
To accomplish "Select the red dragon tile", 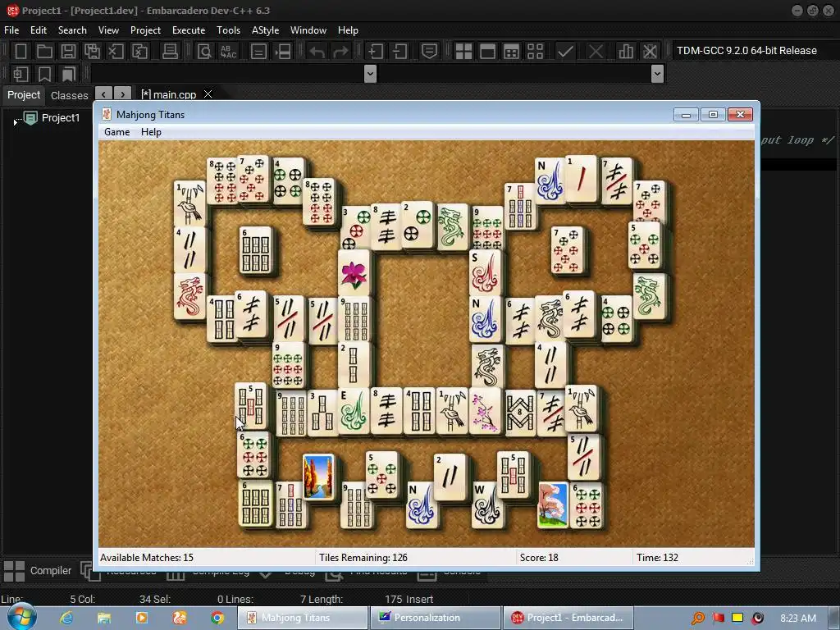I will click(189, 296).
